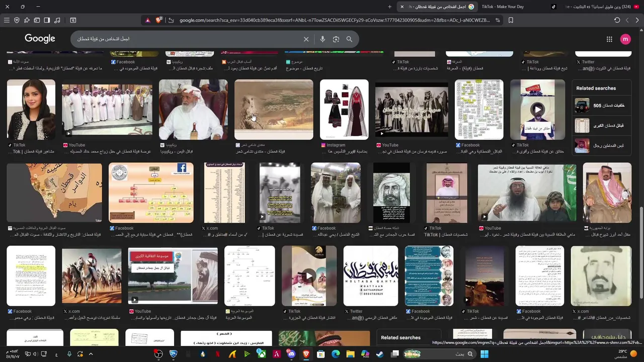Open the bearded man with child YouTube thumbnail
The height and width of the screenshot is (362, 644).
[527, 193]
